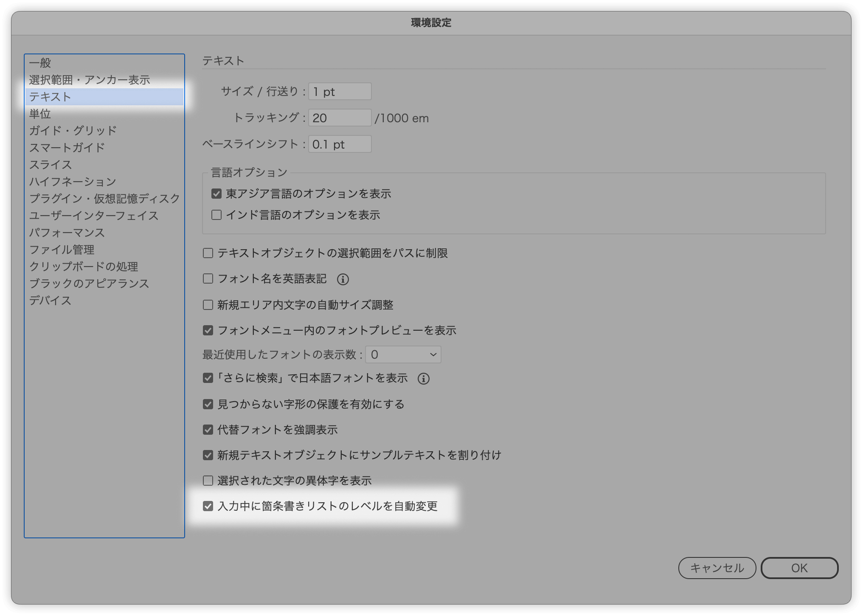Screen dimensions: 863x616
Task: Click info icon beside 「さらに検索」 option
Action: click(423, 379)
